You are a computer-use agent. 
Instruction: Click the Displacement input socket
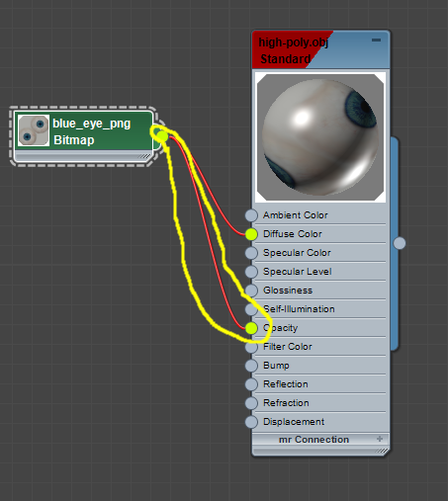point(251,422)
